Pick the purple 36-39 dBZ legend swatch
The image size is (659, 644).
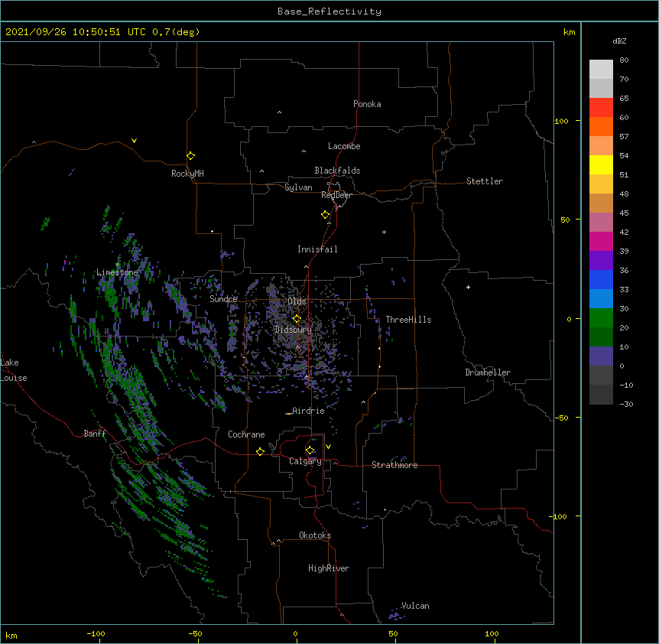[x=601, y=260]
